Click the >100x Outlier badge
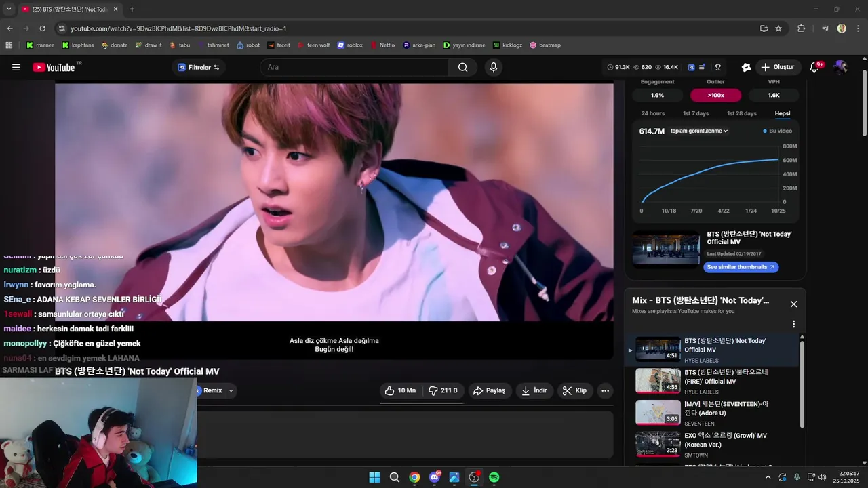868x488 pixels. click(715, 96)
